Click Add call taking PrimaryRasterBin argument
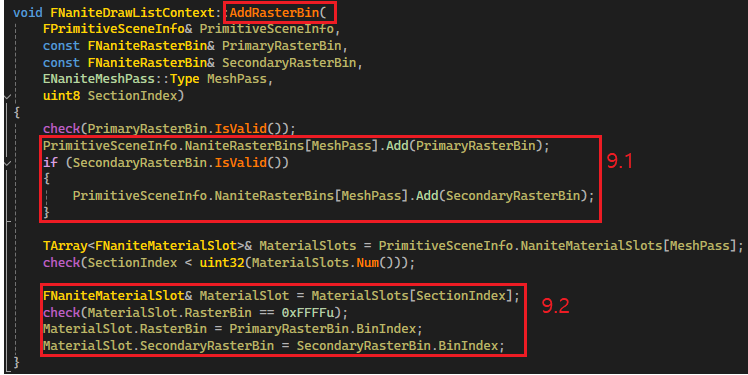 [397, 146]
